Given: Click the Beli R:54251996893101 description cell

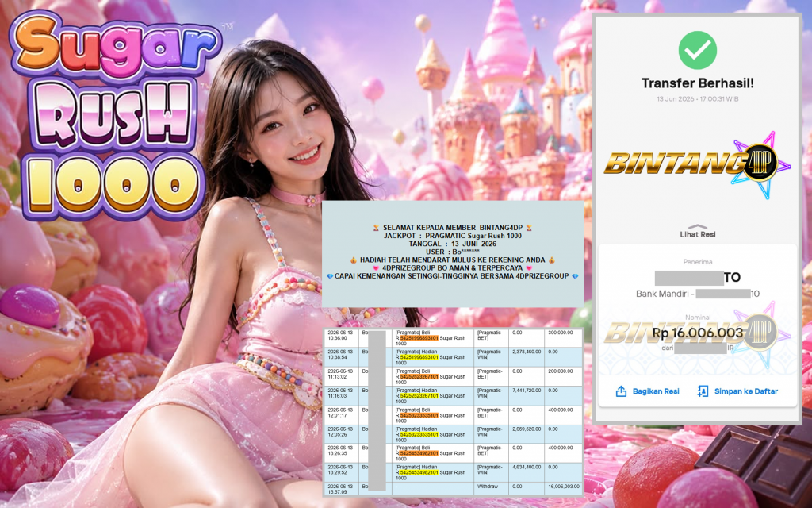Looking at the screenshot, I should (433, 337).
